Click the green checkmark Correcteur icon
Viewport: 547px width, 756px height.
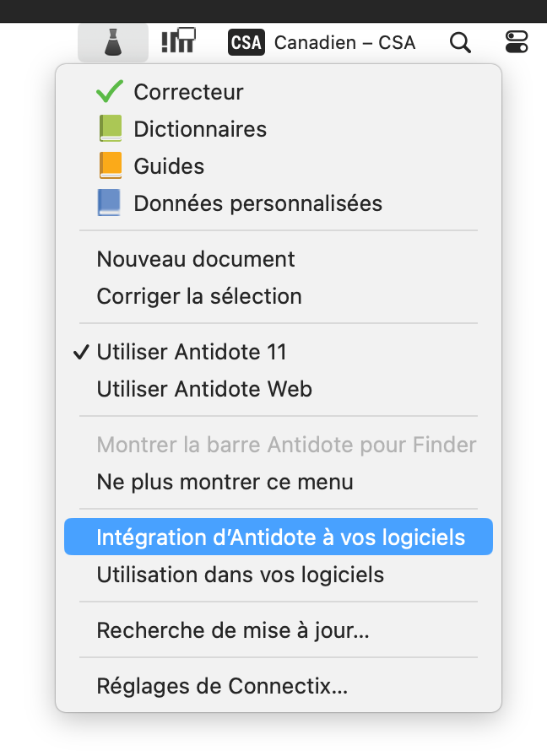click(x=110, y=92)
